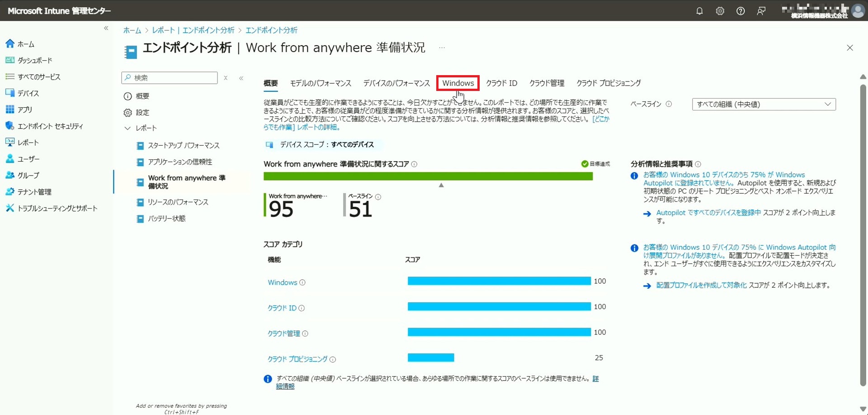Open settings gear in top bar

coord(720,11)
